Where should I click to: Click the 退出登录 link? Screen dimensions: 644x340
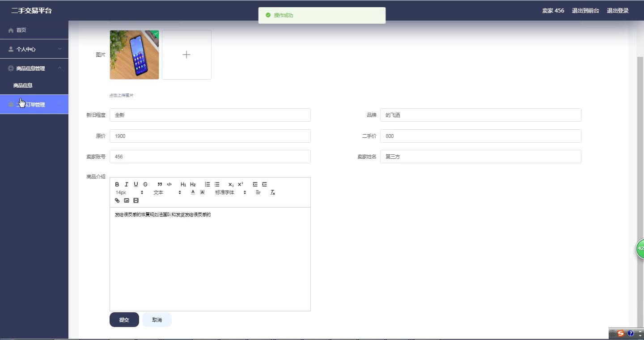pos(618,11)
